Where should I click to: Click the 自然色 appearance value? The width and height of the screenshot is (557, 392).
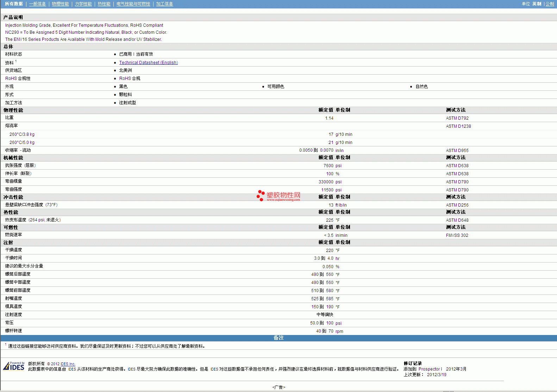(421, 87)
